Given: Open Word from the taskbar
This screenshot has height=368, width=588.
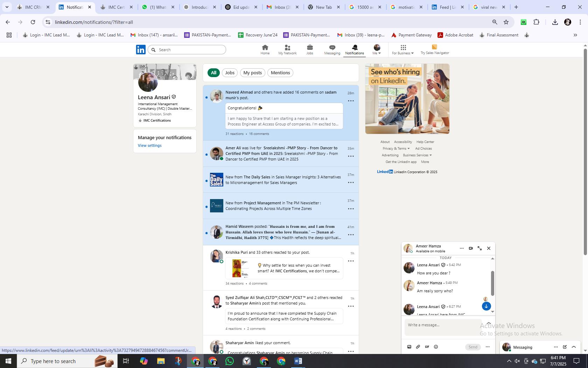Looking at the screenshot, I should [x=298, y=361].
